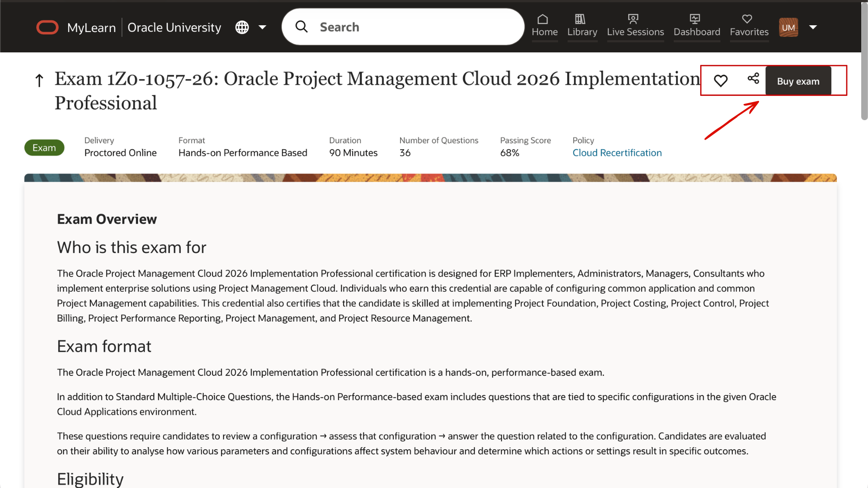
Task: Open Live Sessions
Action: [x=635, y=26]
